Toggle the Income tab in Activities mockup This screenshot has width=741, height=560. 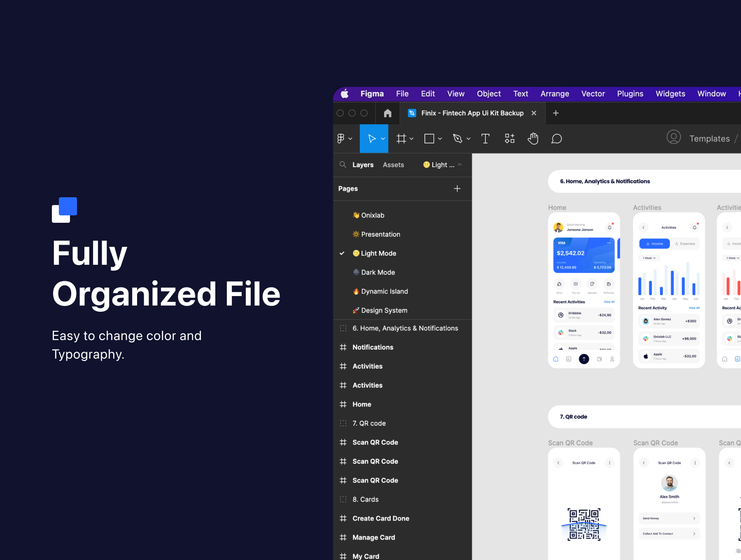point(655,244)
